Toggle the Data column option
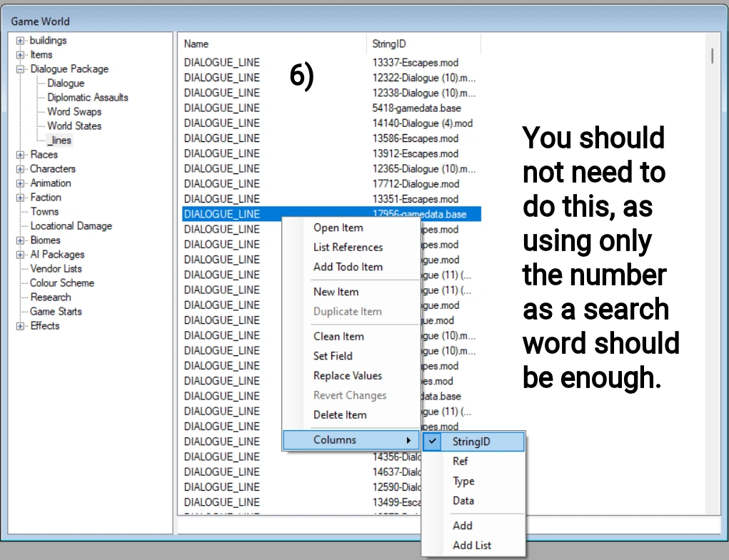 click(473, 501)
